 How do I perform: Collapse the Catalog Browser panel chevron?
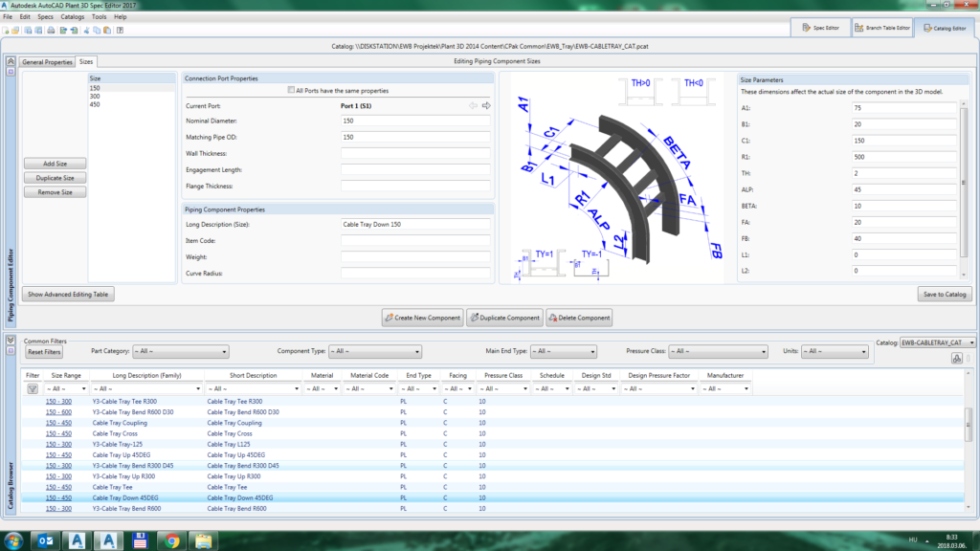coord(11,340)
